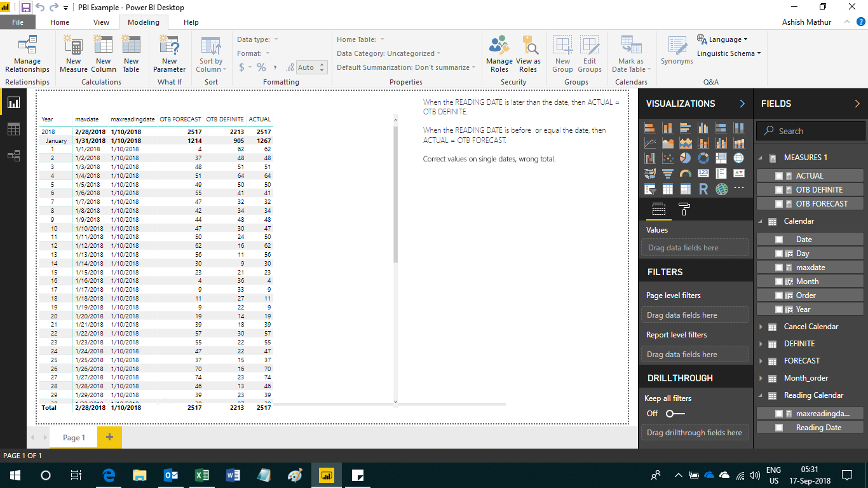Viewport: 868px width, 488px height.
Task: Open the Linguistic Schema dropdown
Action: point(729,53)
